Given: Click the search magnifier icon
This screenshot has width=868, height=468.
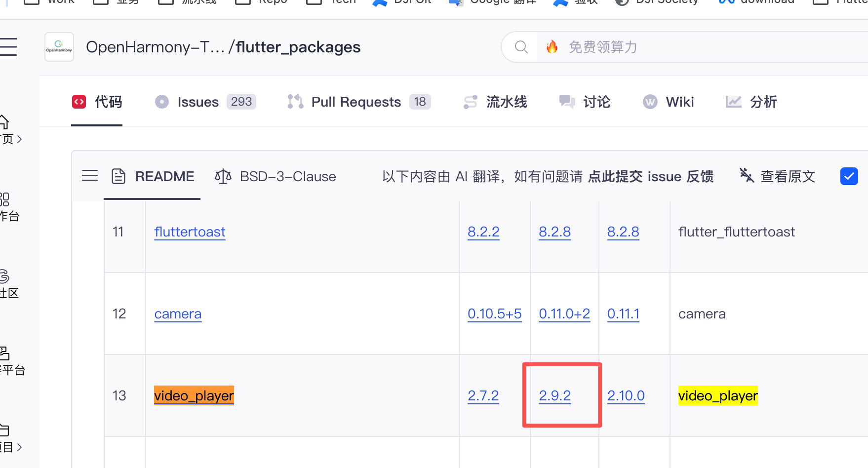Looking at the screenshot, I should pyautogui.click(x=521, y=47).
